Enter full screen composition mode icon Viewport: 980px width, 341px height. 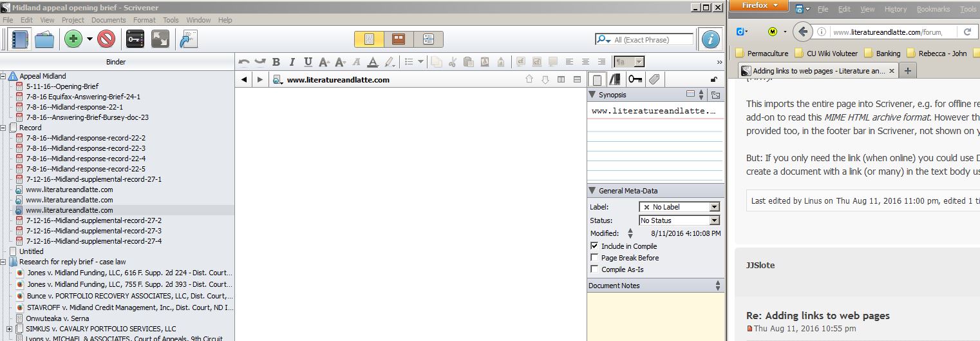point(160,39)
